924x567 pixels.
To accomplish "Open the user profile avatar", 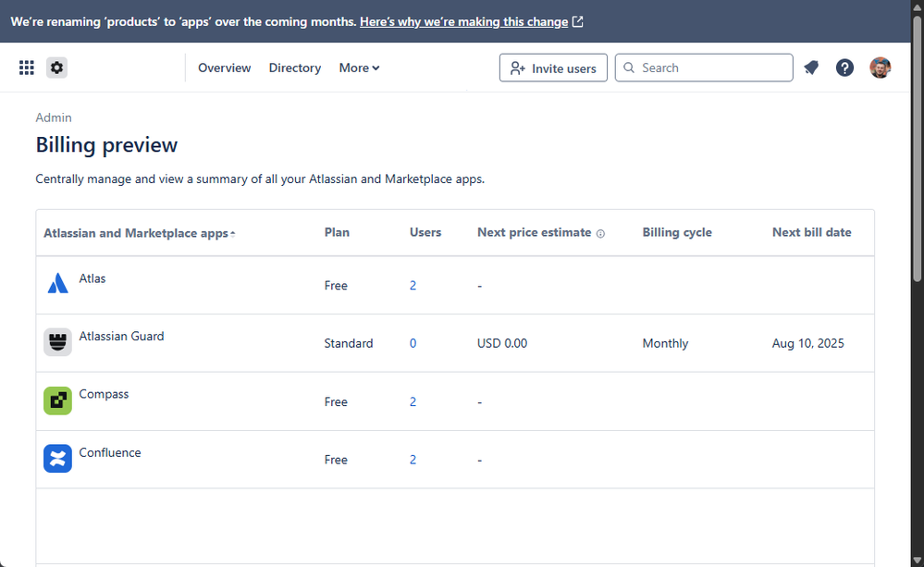I will 881,68.
